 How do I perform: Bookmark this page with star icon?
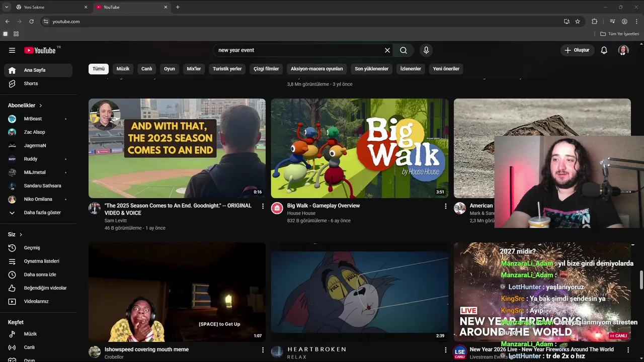coord(578,22)
